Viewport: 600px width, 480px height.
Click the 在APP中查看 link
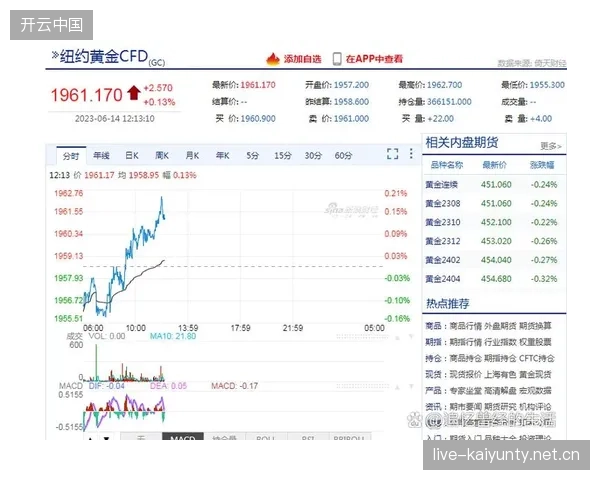pos(374,59)
